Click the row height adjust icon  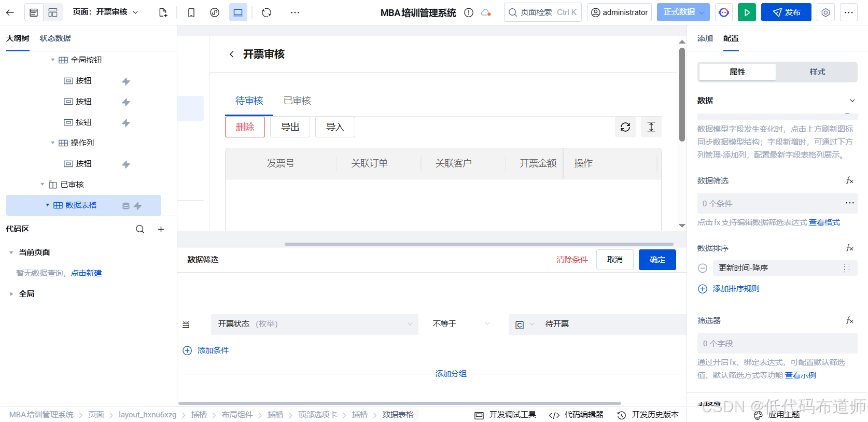pos(651,127)
